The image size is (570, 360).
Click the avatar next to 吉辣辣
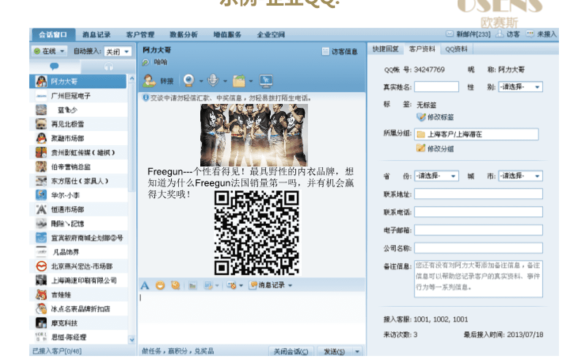pos(41,295)
